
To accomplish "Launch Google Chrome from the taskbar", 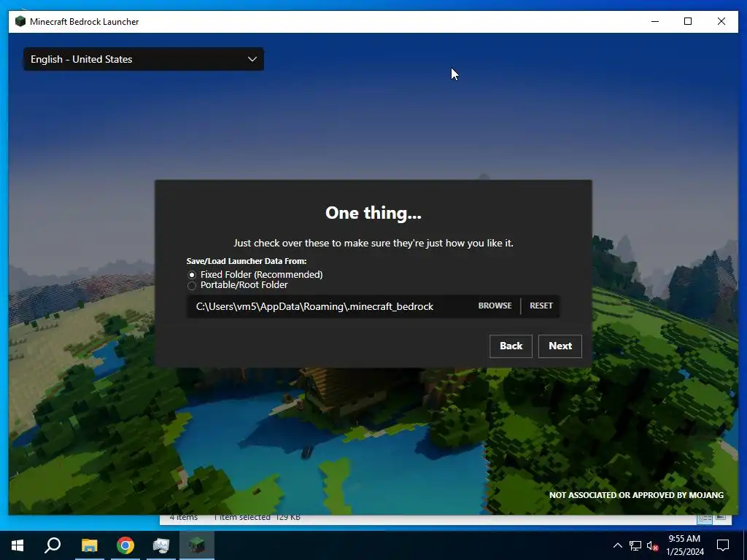I will [x=125, y=545].
